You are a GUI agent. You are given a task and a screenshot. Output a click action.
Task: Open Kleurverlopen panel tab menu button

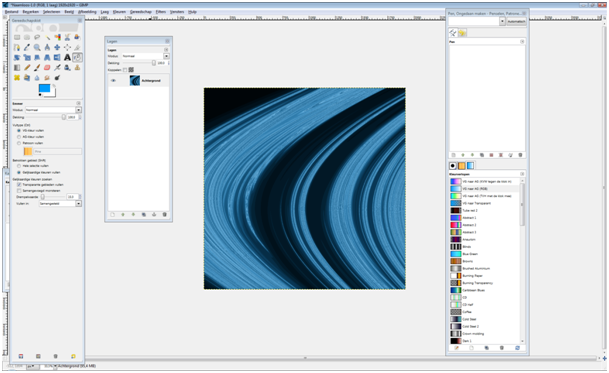(x=522, y=174)
